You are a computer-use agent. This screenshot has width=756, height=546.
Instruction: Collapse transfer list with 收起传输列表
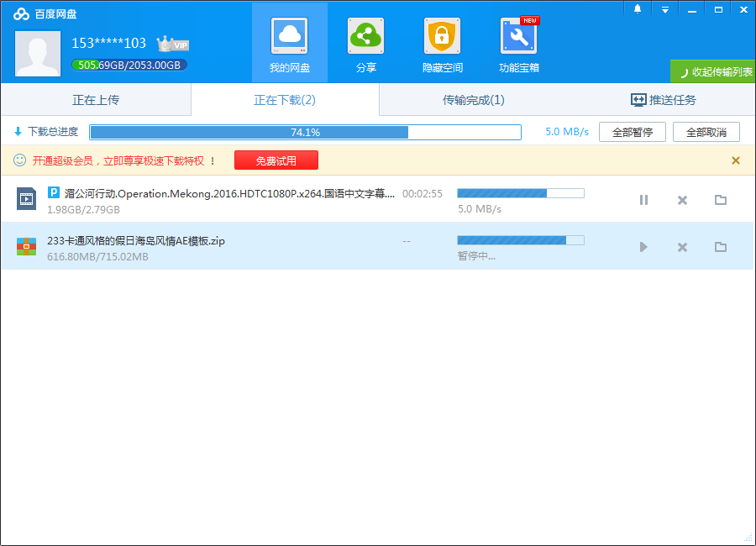click(712, 72)
